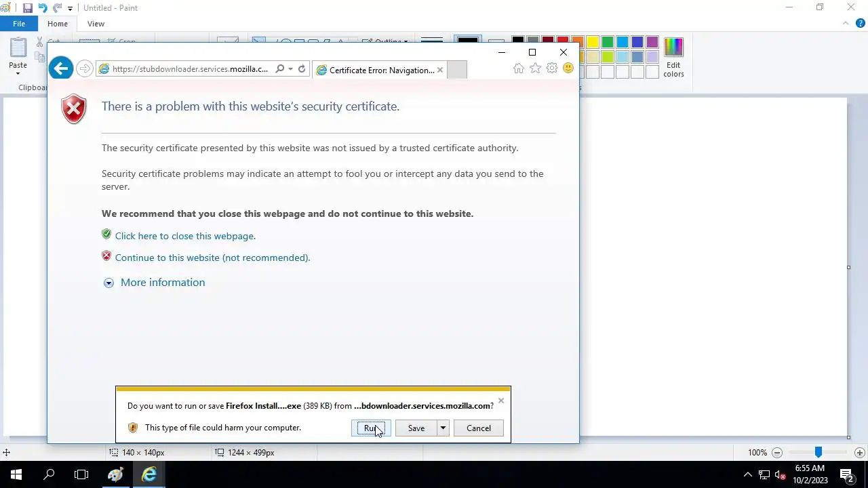Click the Edit colors button in Paint
The image size is (868, 488).
[x=673, y=58]
